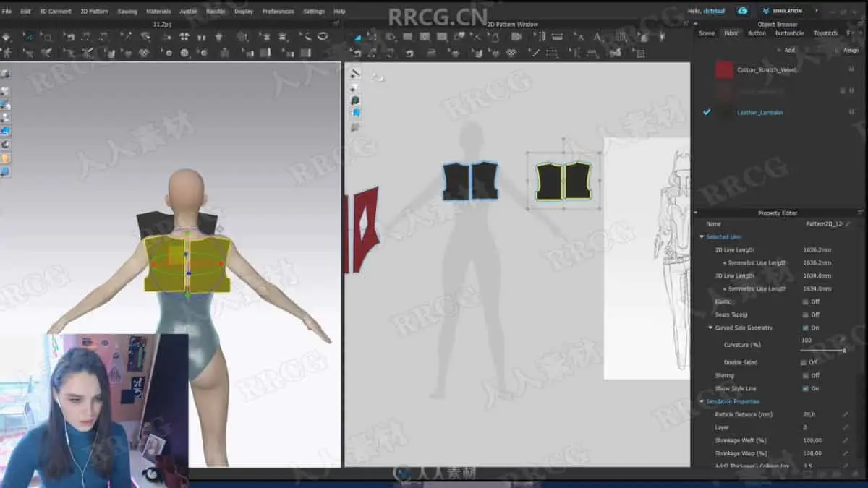Open the Avatar menu
The width and height of the screenshot is (868, 488).
188,12
